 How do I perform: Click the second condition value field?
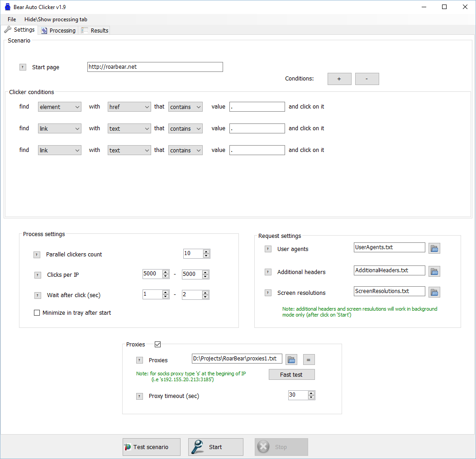click(x=257, y=128)
